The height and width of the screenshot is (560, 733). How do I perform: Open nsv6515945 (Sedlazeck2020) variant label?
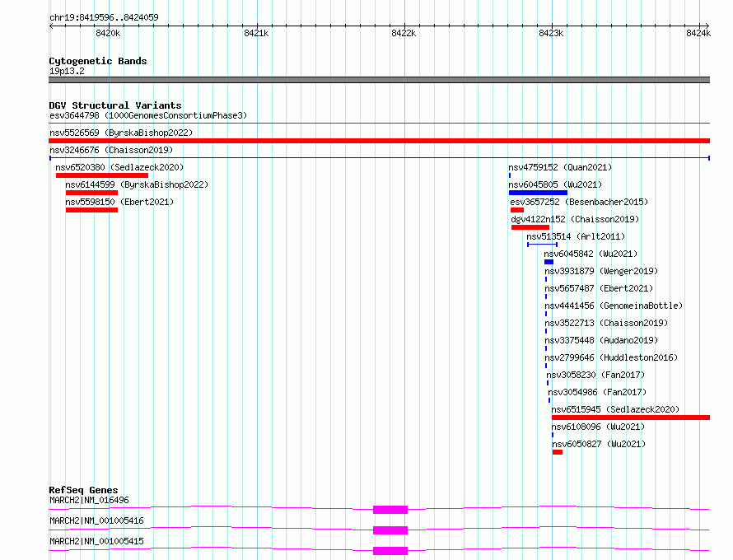click(x=616, y=409)
